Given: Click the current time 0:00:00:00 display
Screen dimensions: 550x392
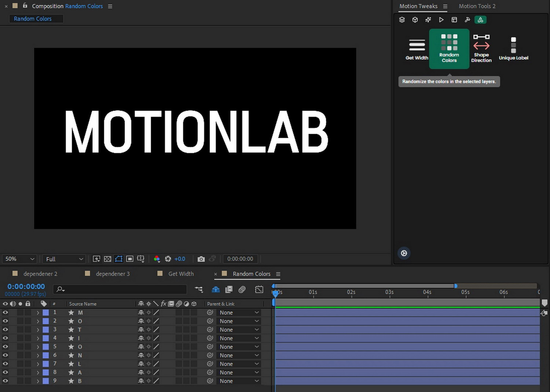Looking at the screenshot, I should 26,286.
